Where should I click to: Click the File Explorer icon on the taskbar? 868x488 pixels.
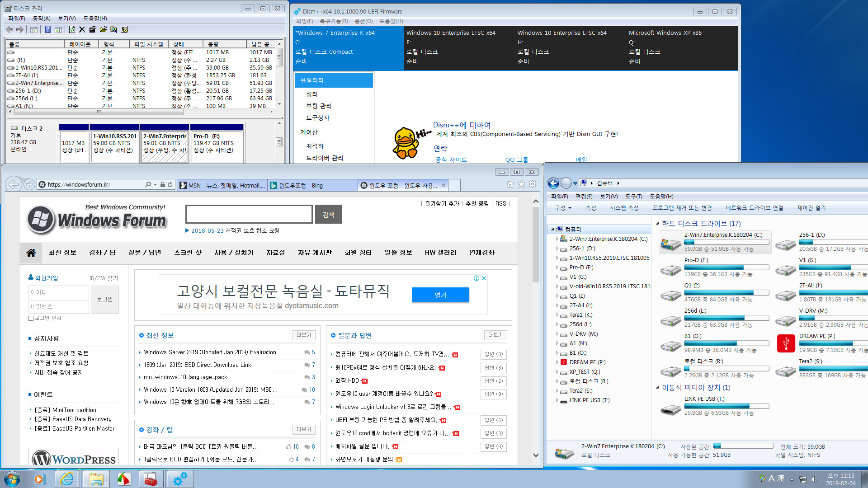click(x=96, y=479)
